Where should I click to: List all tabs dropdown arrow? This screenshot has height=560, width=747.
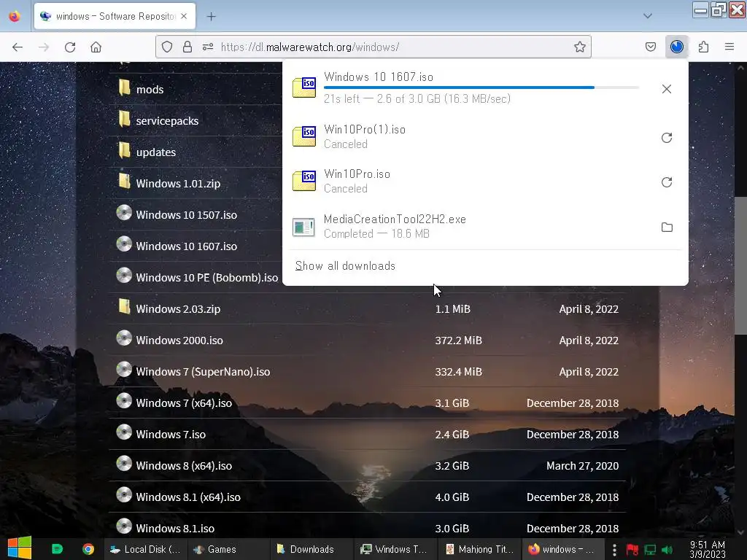click(648, 16)
